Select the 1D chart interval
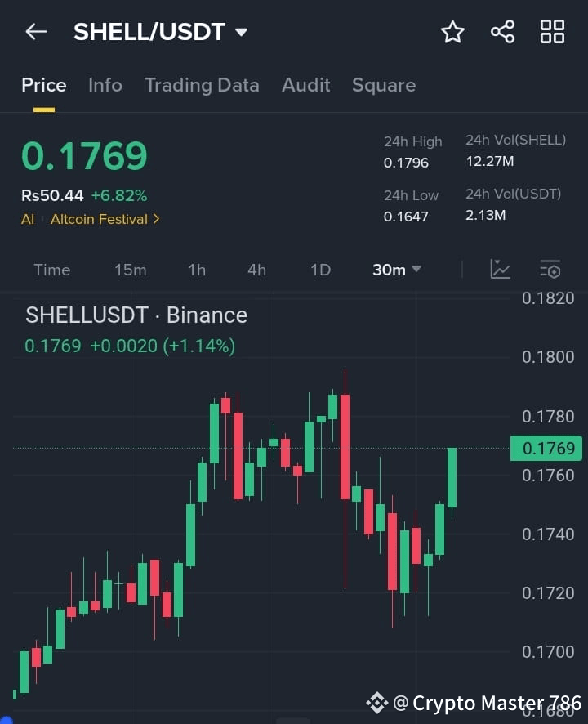588x724 pixels. coord(320,270)
